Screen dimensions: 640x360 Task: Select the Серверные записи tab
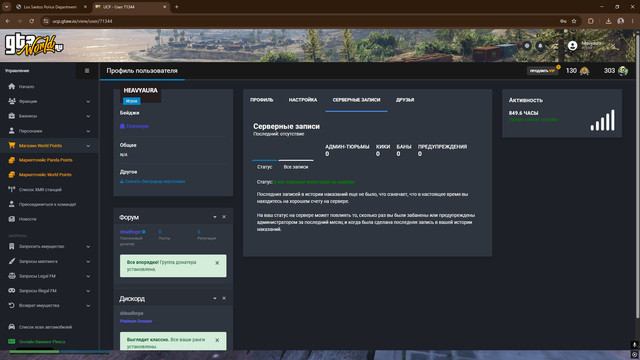point(356,100)
